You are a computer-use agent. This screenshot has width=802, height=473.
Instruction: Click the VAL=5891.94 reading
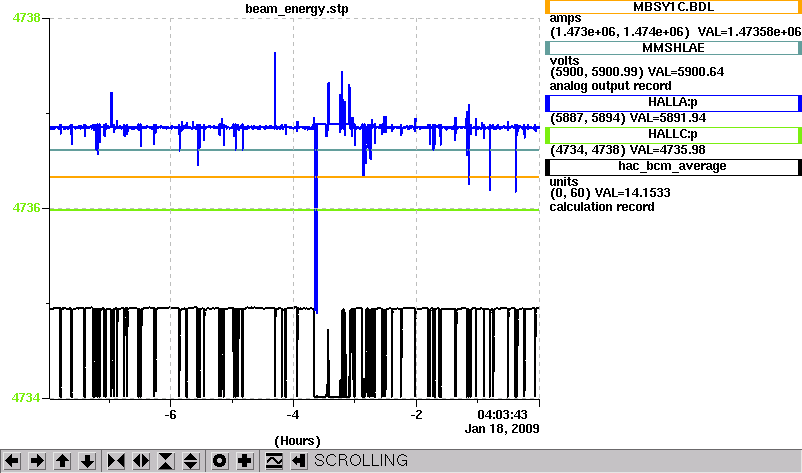click(x=668, y=118)
